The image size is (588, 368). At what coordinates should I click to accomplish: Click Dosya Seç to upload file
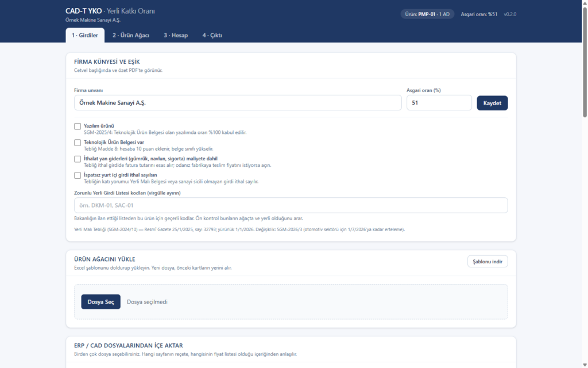click(100, 302)
